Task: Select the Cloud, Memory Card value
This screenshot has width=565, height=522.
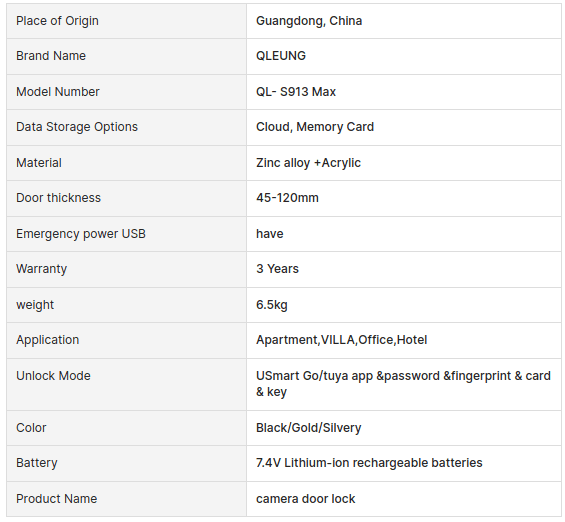Action: [315, 127]
